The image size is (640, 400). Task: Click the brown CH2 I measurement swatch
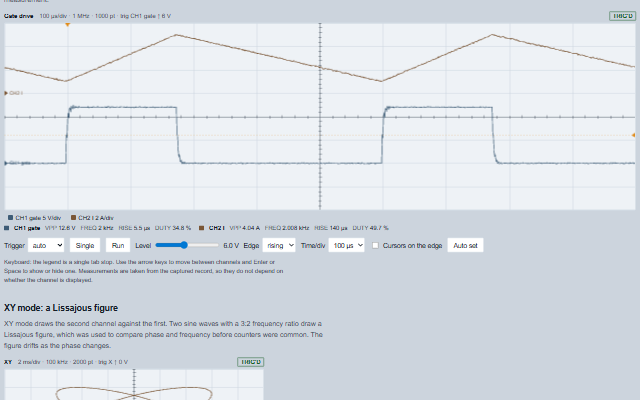click(201, 228)
